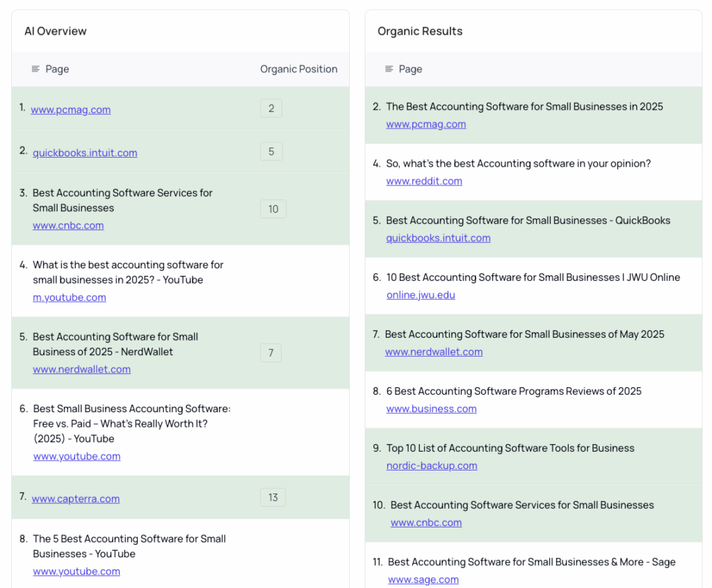Screen dimensions: 712x588
Task: Select '6 Best Accounting Software Programs Reviews' title
Action: point(514,391)
